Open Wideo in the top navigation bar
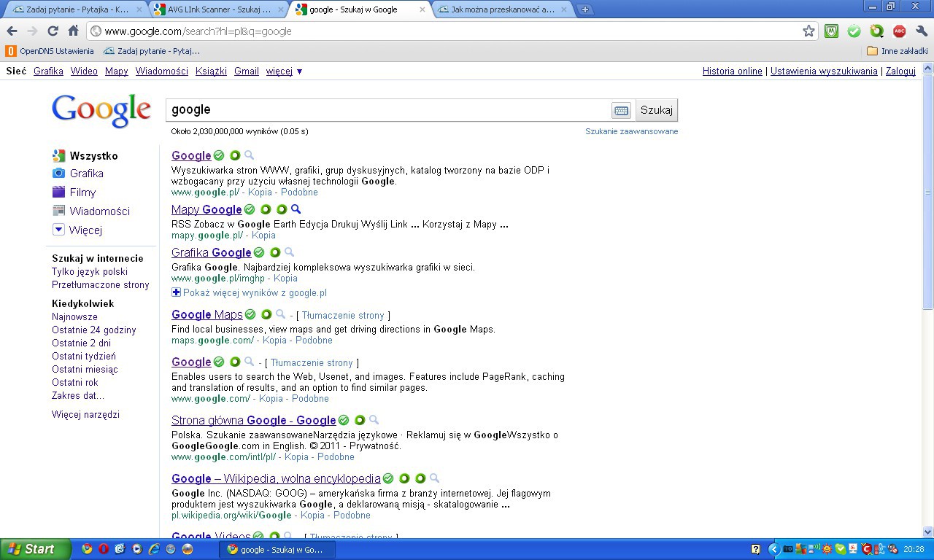Viewport: 934px width, 560px height. tap(84, 71)
